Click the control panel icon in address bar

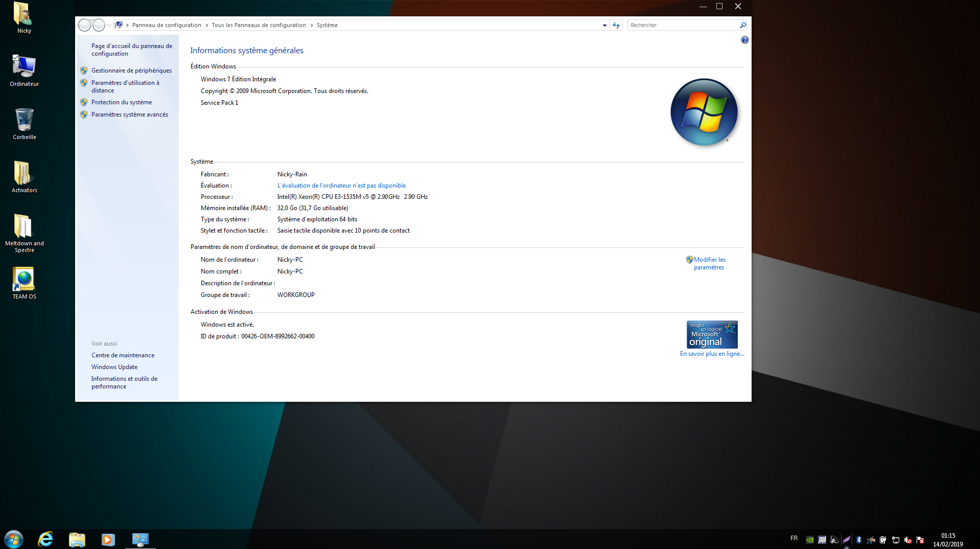(x=119, y=25)
